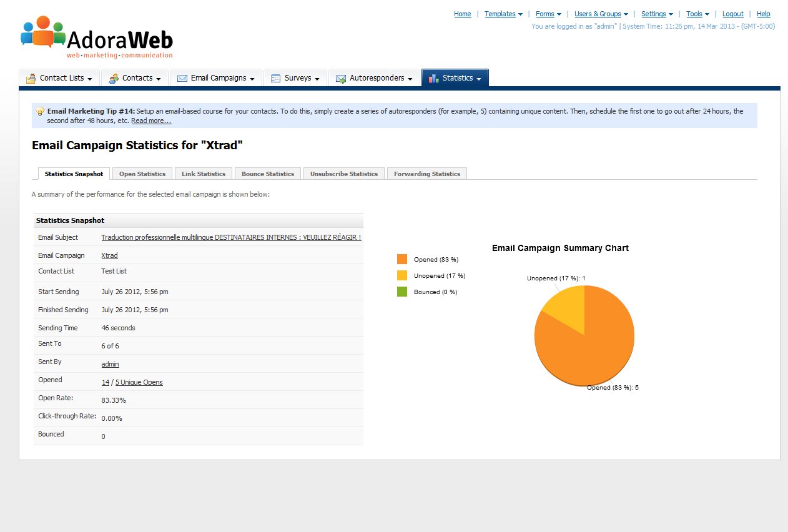The width and height of the screenshot is (788, 532).
Task: Open the Unsubscribe Statistics tab
Action: [x=343, y=174]
